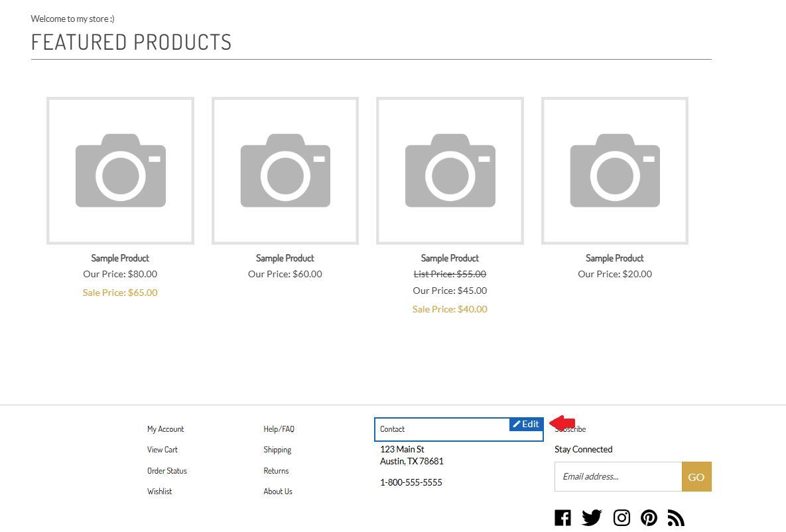Open the View Cart link
Screen dimensions: 786x532
click(x=162, y=449)
